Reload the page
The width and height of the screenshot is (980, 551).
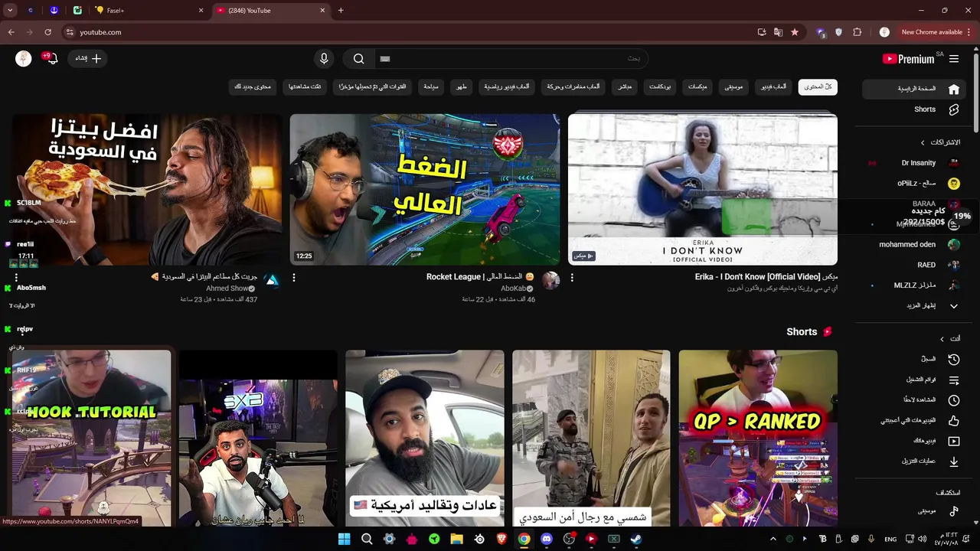click(x=47, y=32)
